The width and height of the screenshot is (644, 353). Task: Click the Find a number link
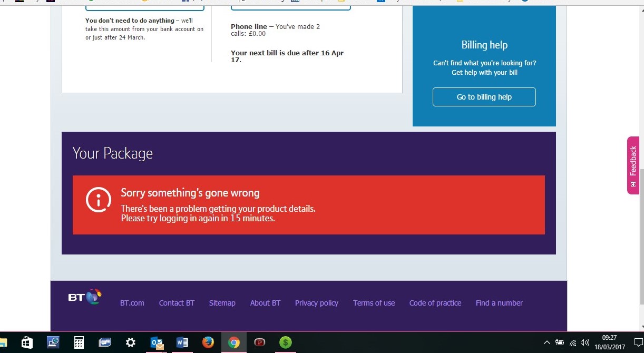tap(499, 303)
